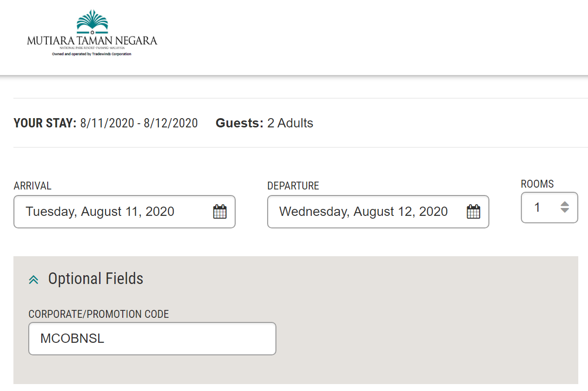Open the Arrival date calendar icon
The image size is (588, 391).
pyautogui.click(x=219, y=212)
